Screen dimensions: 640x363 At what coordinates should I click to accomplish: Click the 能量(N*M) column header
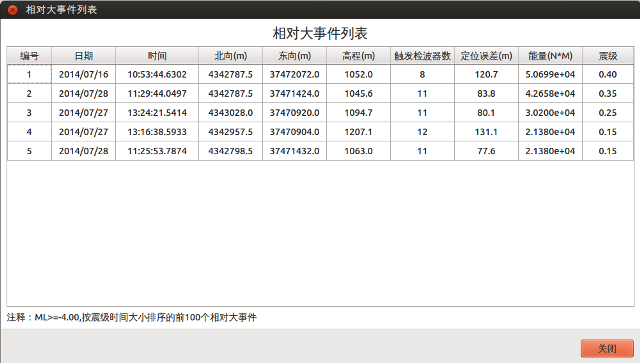point(550,56)
